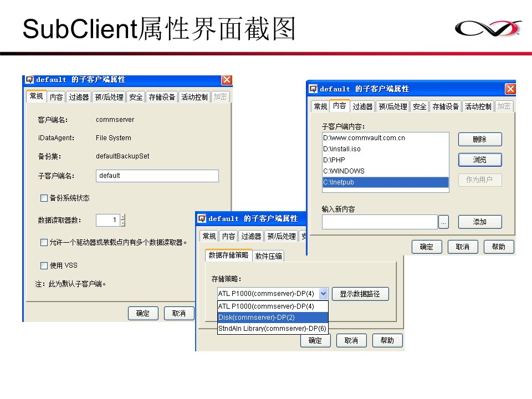Click the 数据读取器数 number field
This screenshot has width=532, height=399.
point(108,220)
